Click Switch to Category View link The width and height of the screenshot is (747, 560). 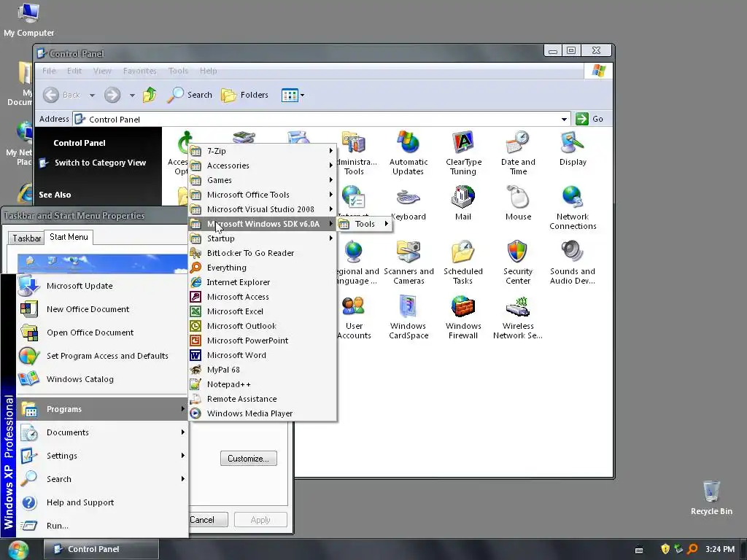click(100, 163)
